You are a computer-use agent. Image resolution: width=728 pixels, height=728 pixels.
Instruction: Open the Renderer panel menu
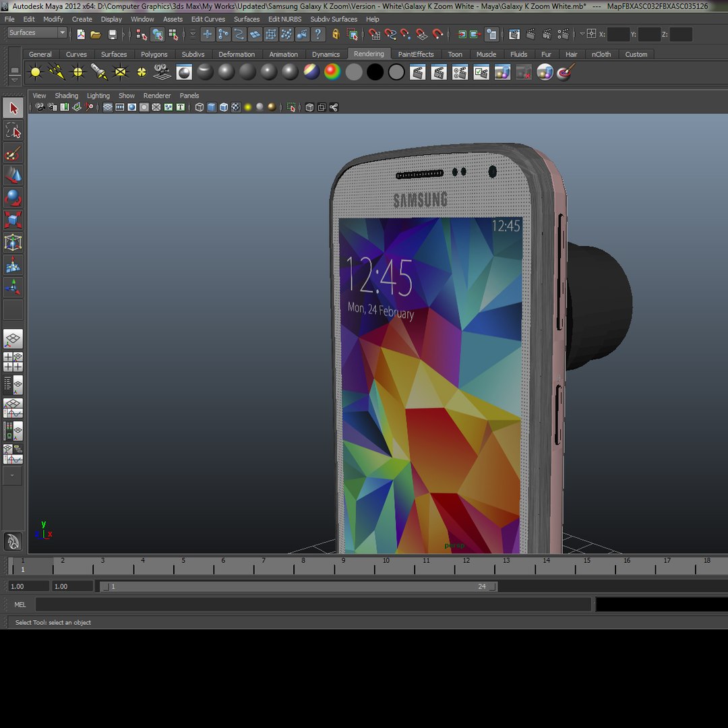pyautogui.click(x=157, y=96)
